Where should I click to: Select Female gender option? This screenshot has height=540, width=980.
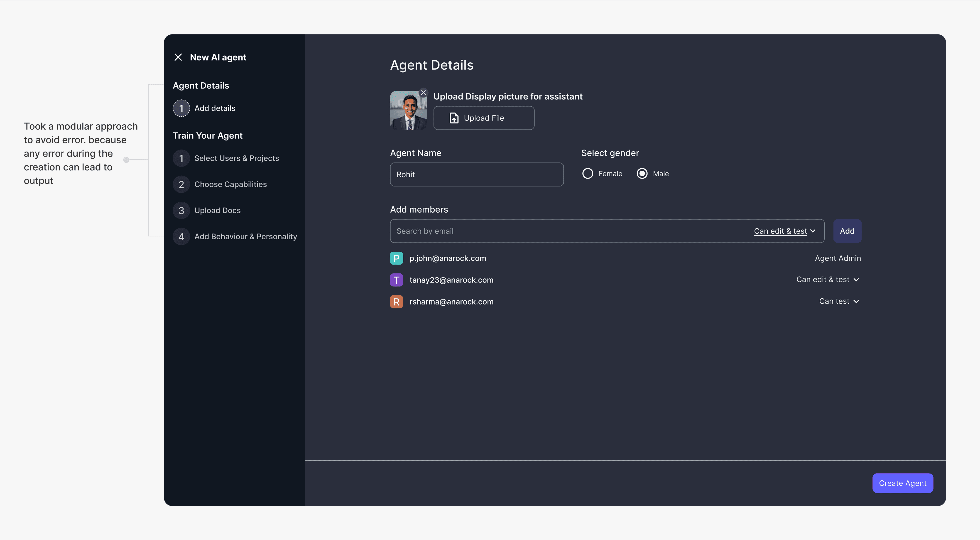pyautogui.click(x=587, y=174)
